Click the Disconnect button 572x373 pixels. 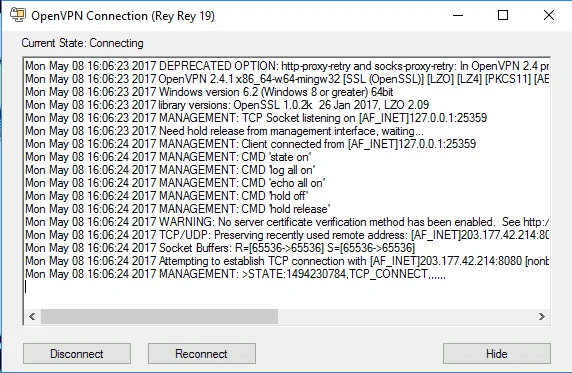77,353
